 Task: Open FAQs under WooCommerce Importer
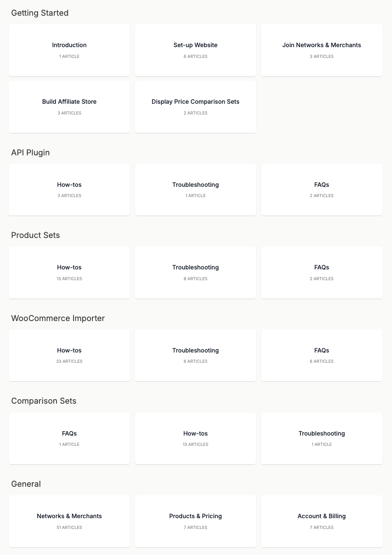(322, 355)
